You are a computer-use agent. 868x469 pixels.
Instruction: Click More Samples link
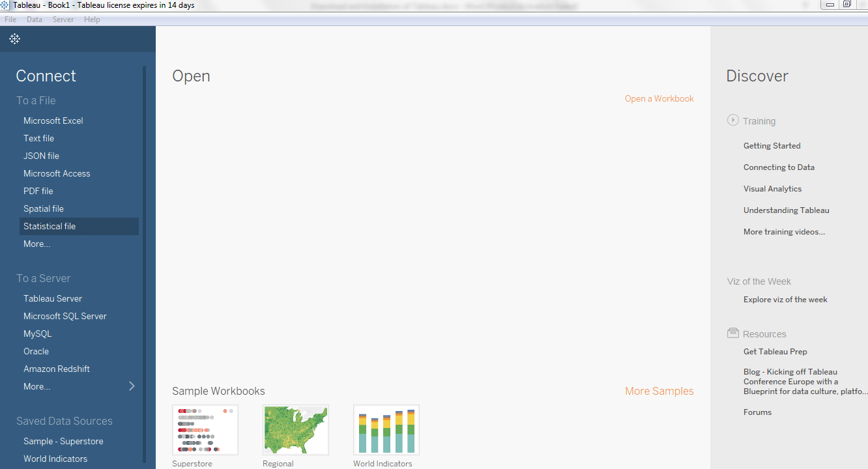659,391
